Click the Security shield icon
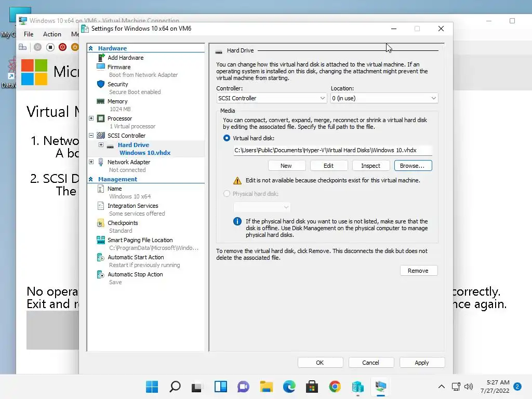This screenshot has height=399, width=532. [x=101, y=84]
